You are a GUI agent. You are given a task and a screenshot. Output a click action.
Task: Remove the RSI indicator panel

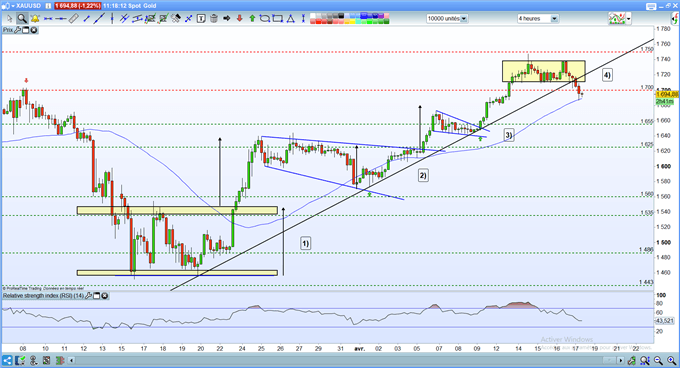click(105, 296)
